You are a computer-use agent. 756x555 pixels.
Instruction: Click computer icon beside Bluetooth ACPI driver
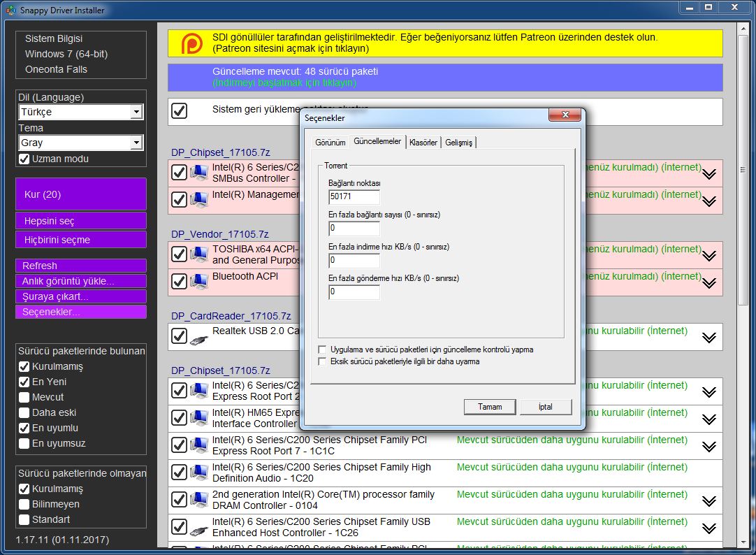198,281
